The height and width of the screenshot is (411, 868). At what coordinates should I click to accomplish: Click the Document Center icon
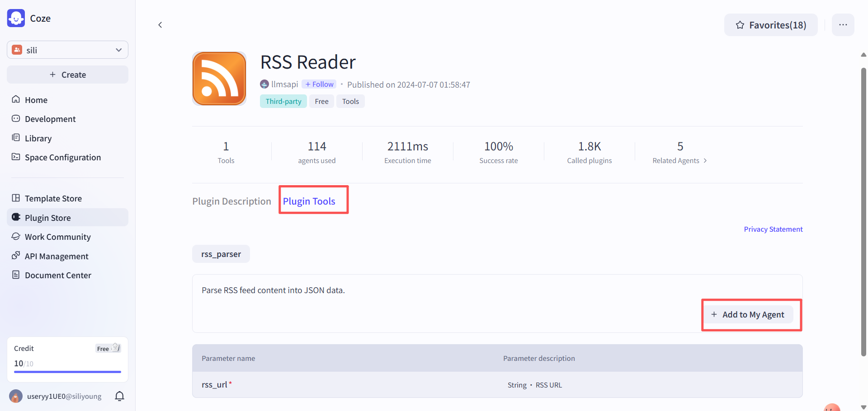pos(16,275)
